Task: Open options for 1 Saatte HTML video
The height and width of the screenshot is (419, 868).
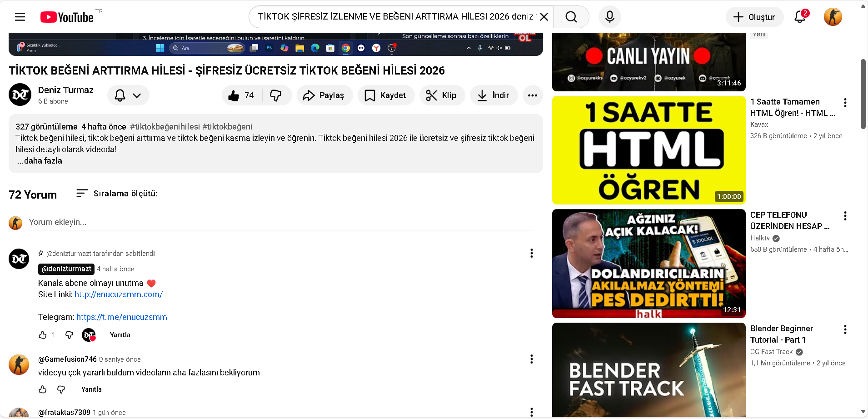Action: tap(845, 103)
